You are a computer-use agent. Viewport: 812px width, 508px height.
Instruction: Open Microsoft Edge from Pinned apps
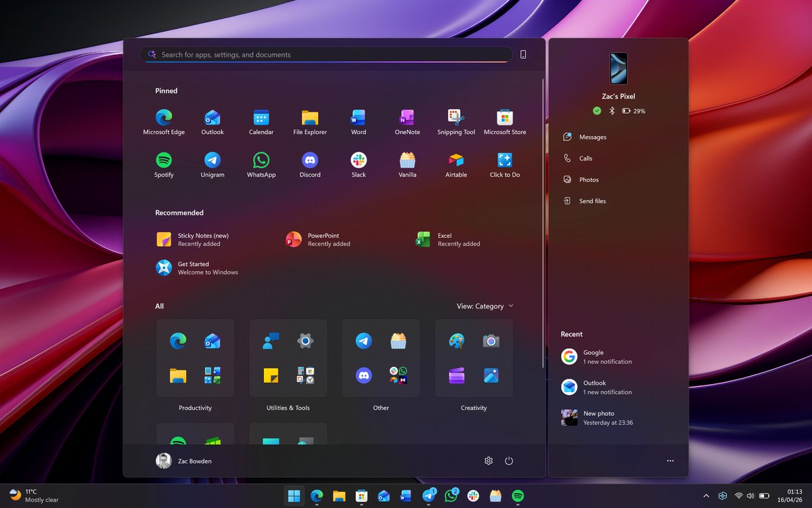pyautogui.click(x=164, y=122)
